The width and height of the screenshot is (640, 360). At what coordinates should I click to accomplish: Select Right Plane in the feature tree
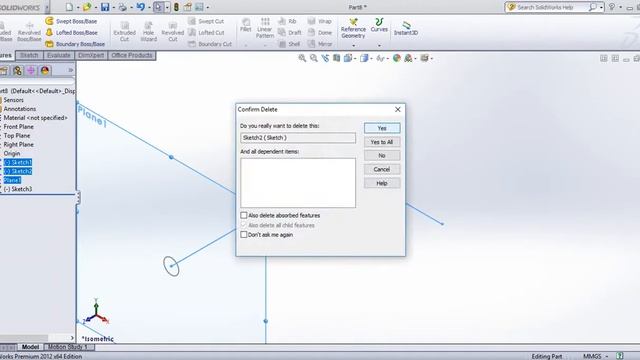tap(18, 144)
